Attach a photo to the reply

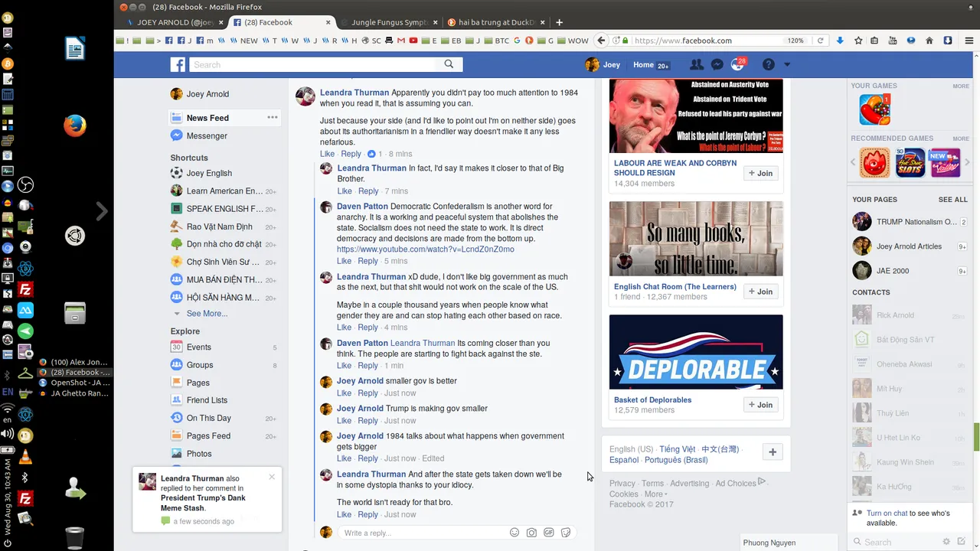pyautogui.click(x=531, y=533)
